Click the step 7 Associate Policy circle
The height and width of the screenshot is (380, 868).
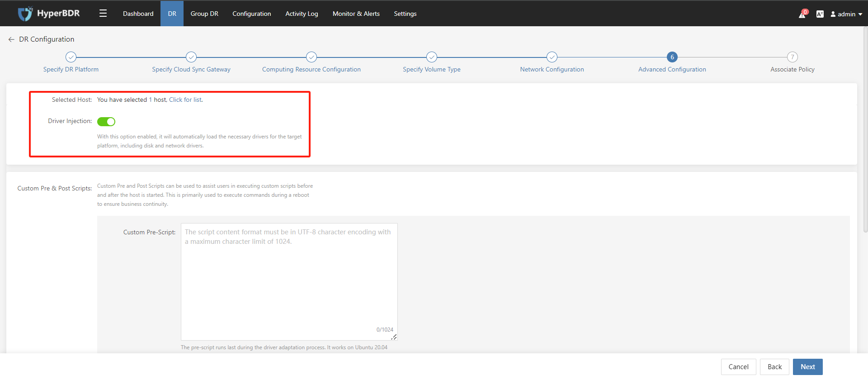[x=793, y=57]
